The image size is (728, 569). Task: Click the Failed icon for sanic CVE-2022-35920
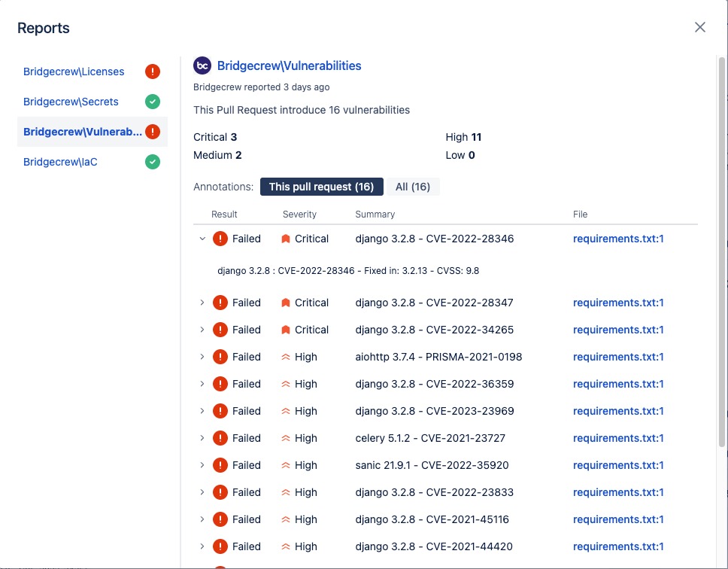pos(220,465)
